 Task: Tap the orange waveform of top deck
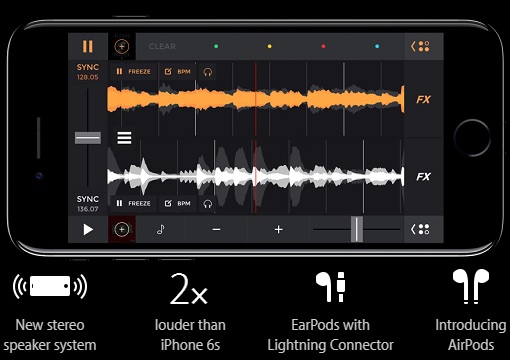coord(256,99)
